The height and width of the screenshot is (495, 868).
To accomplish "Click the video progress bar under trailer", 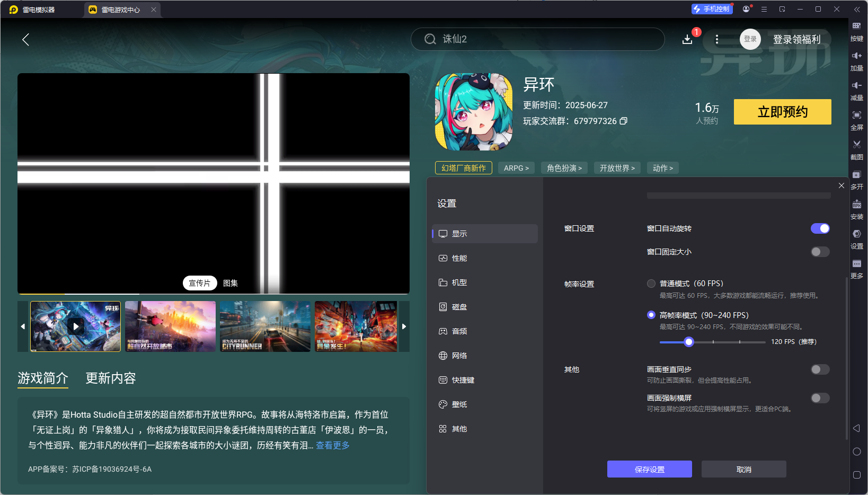I will 214,294.
